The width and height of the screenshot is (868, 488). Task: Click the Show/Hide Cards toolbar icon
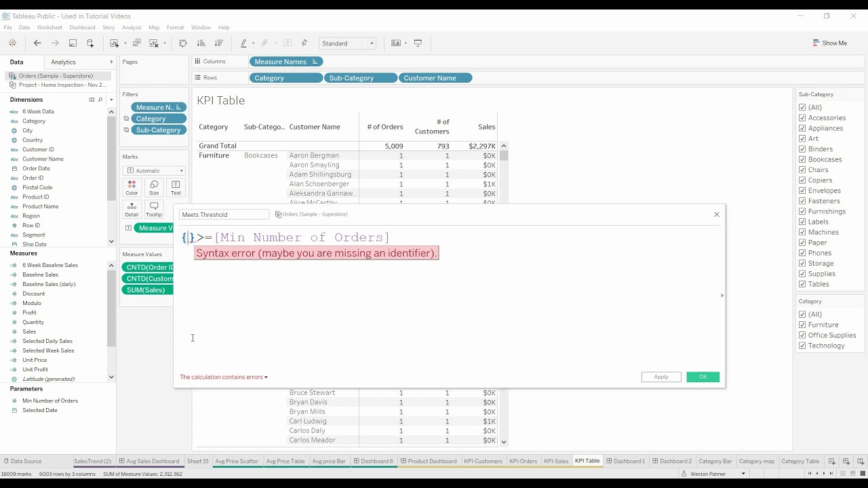point(396,43)
